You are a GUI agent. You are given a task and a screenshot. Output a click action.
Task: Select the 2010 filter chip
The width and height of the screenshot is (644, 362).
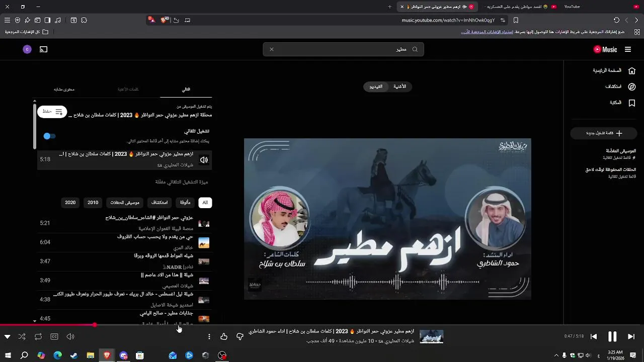click(x=93, y=203)
